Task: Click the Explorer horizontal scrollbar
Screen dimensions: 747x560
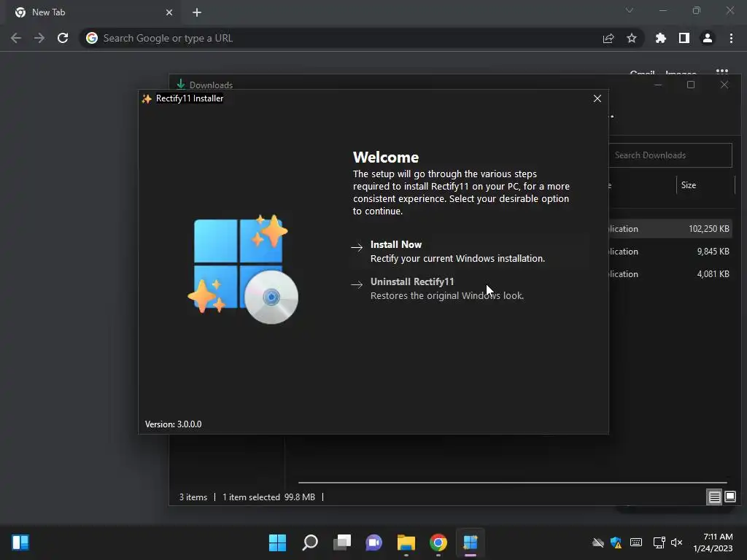Action: click(512, 483)
